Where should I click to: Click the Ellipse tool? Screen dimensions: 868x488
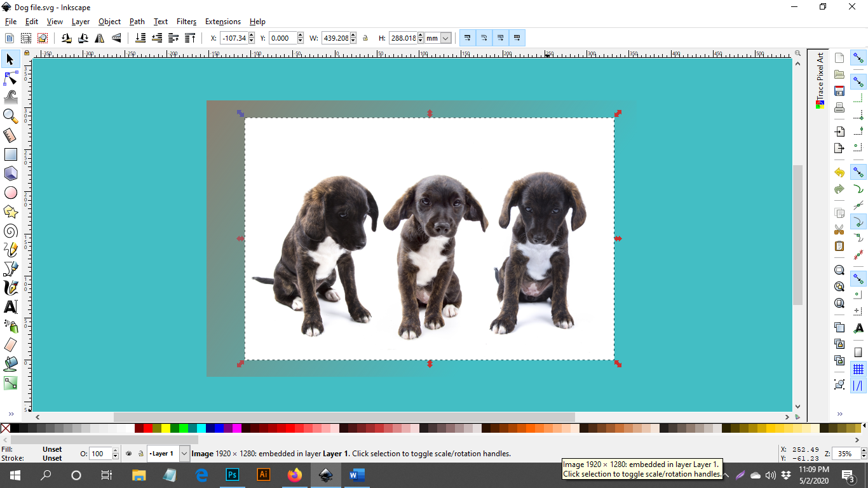click(x=10, y=193)
